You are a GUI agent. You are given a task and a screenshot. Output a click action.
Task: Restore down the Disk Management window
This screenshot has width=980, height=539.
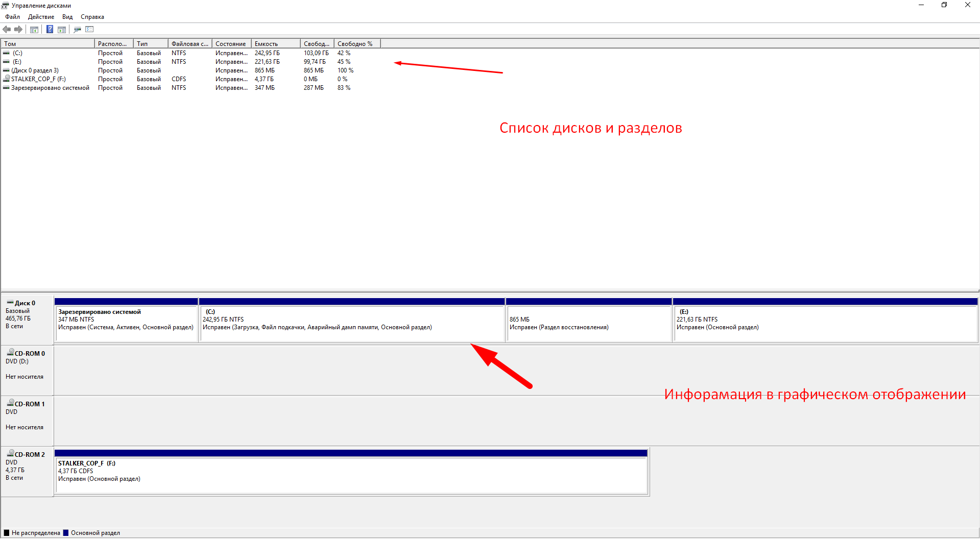tap(944, 5)
